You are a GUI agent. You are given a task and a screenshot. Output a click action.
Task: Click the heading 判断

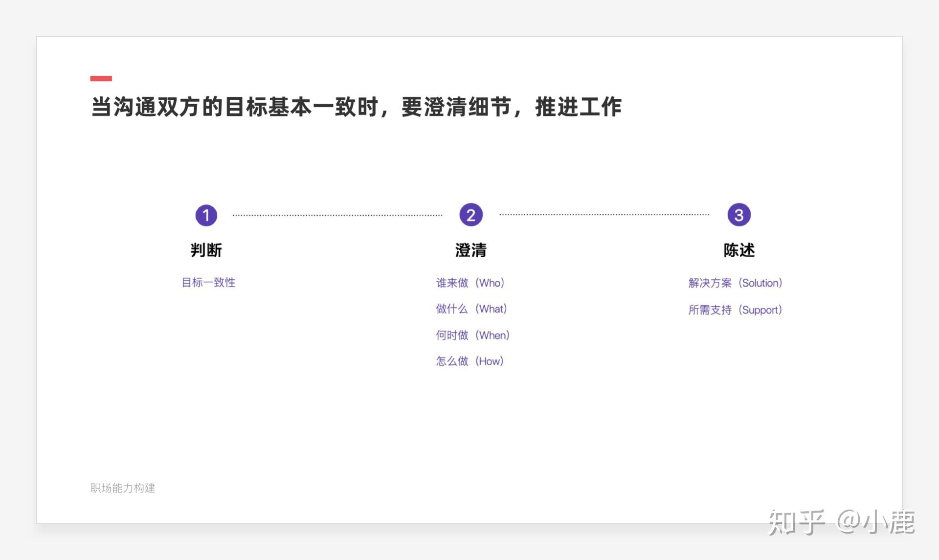pos(206,250)
